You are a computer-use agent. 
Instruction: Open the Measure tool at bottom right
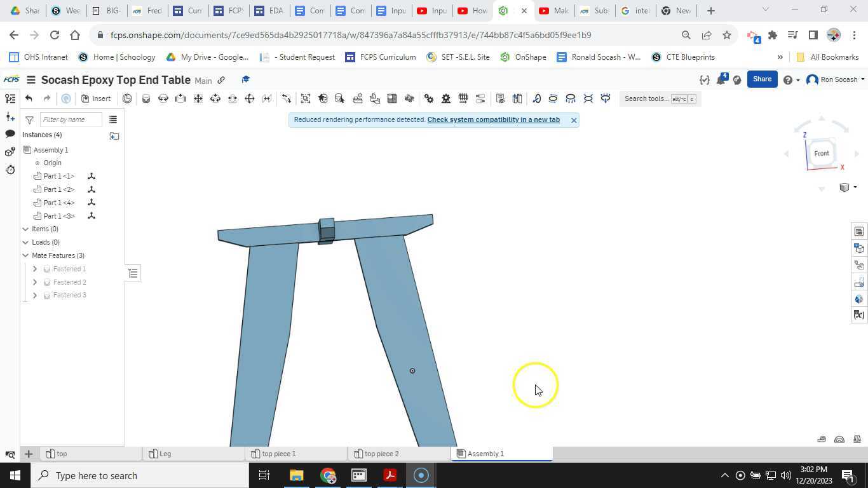[x=839, y=439]
